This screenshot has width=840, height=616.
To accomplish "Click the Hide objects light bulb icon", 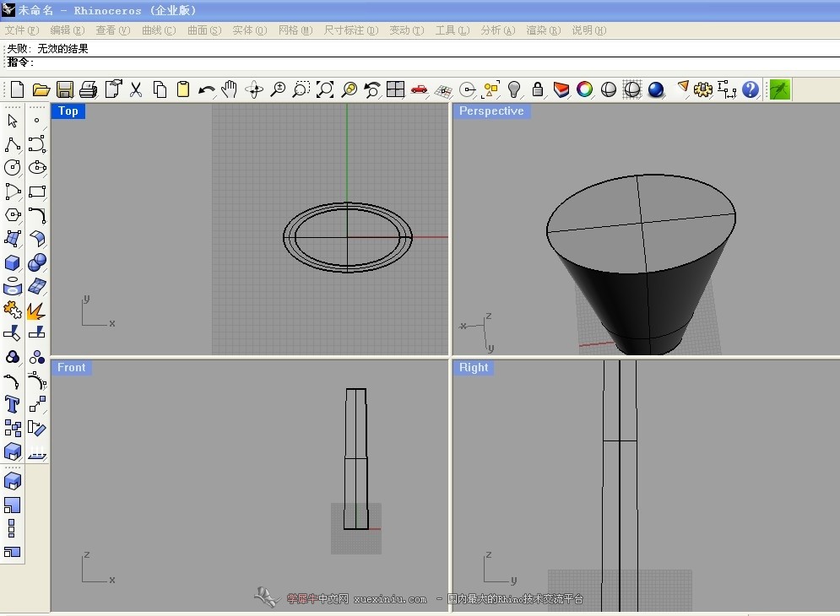I will tap(514, 89).
